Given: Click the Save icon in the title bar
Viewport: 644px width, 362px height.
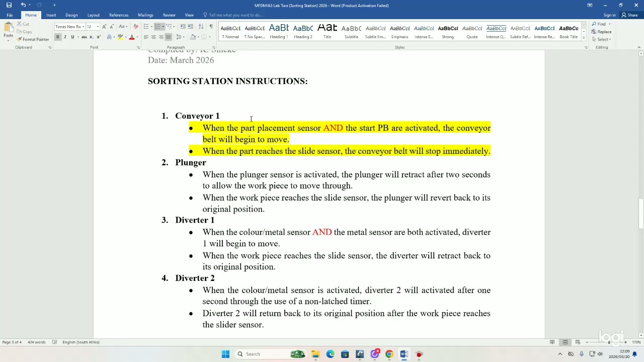Looking at the screenshot, I should 9,5.
